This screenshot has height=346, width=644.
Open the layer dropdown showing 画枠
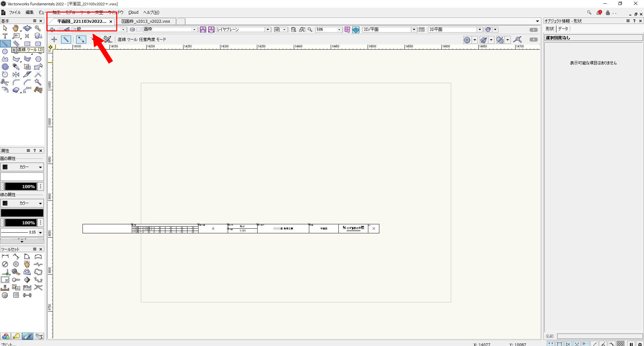(170, 30)
